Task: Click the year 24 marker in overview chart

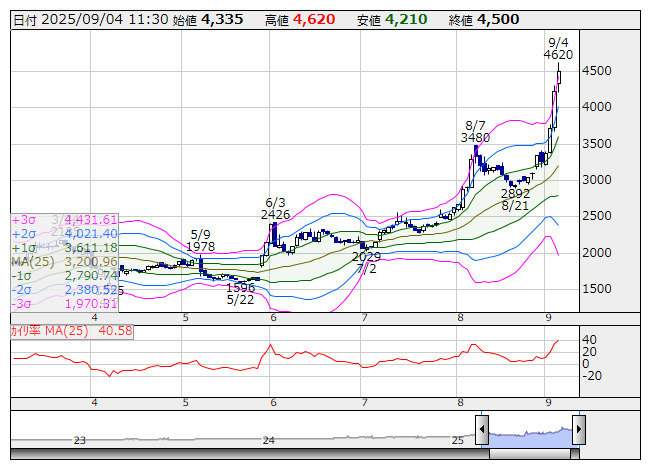Action: tap(268, 440)
